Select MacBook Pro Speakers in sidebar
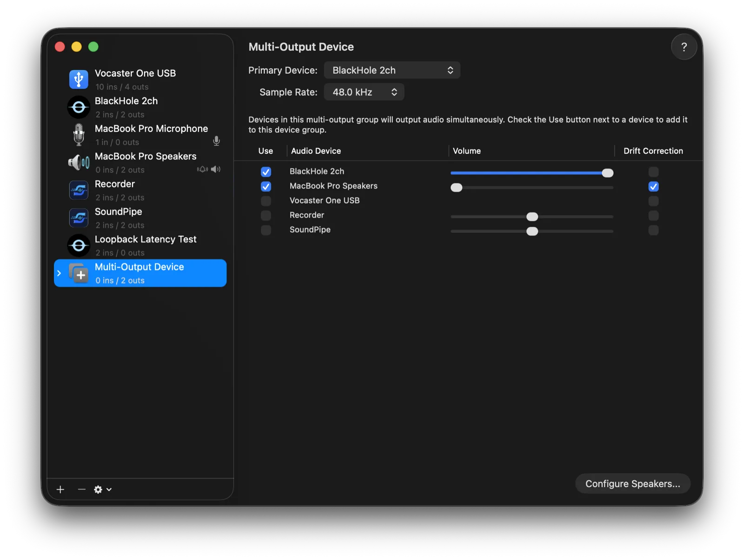Image resolution: width=744 pixels, height=560 pixels. point(140,162)
